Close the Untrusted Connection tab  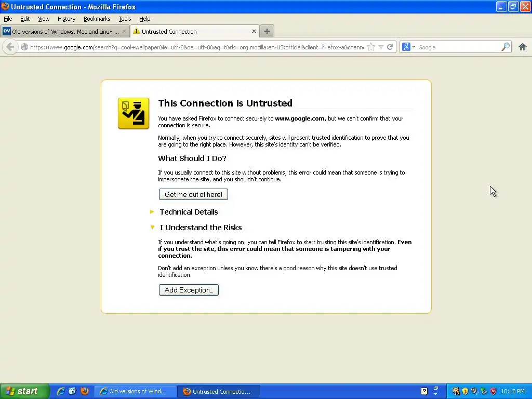click(x=254, y=31)
